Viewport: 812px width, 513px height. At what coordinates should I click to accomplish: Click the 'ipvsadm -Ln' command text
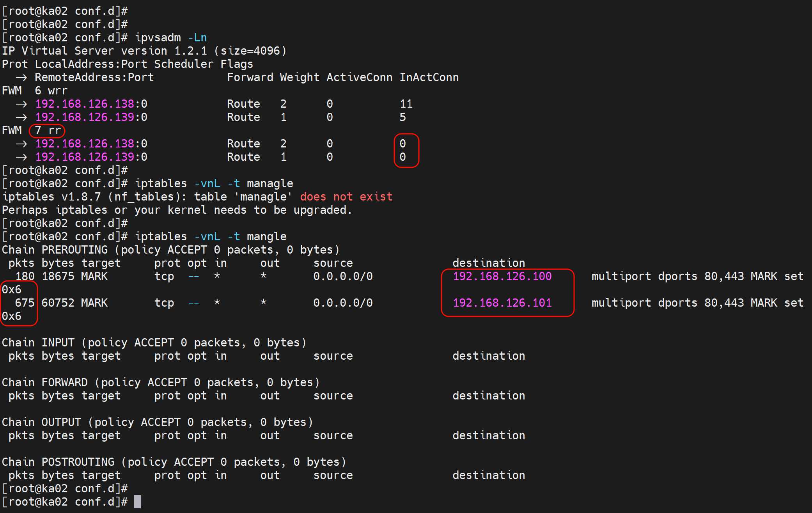tap(171, 37)
